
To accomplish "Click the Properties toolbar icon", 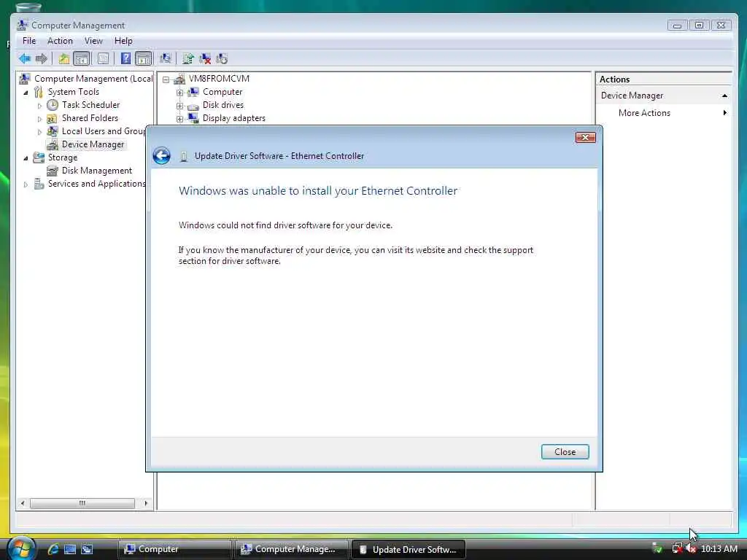I will pyautogui.click(x=103, y=58).
